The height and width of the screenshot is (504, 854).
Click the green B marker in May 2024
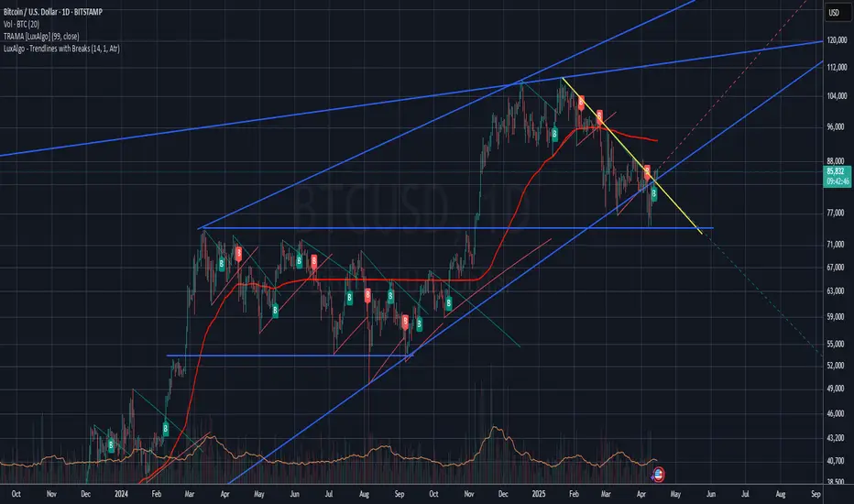(275, 311)
